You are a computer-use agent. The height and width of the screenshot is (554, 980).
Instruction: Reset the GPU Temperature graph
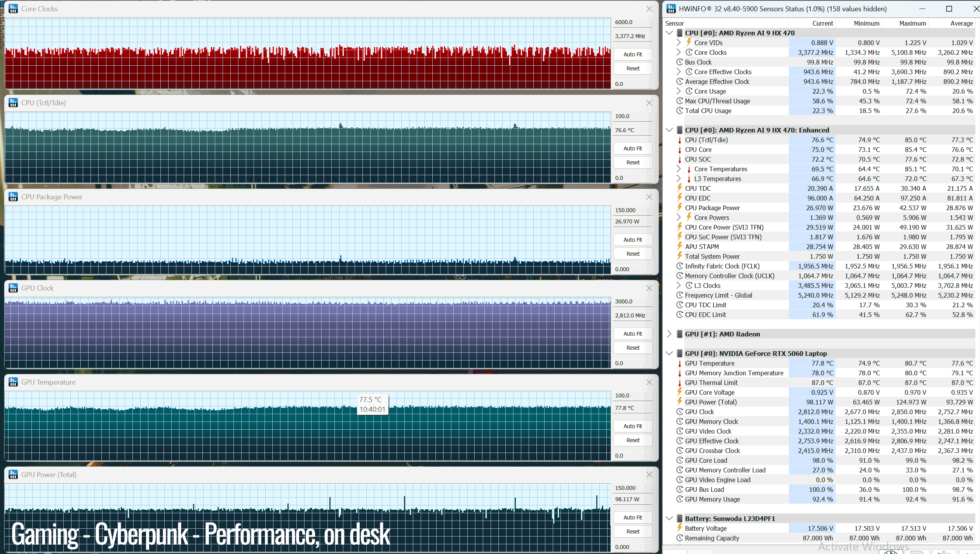[633, 440]
